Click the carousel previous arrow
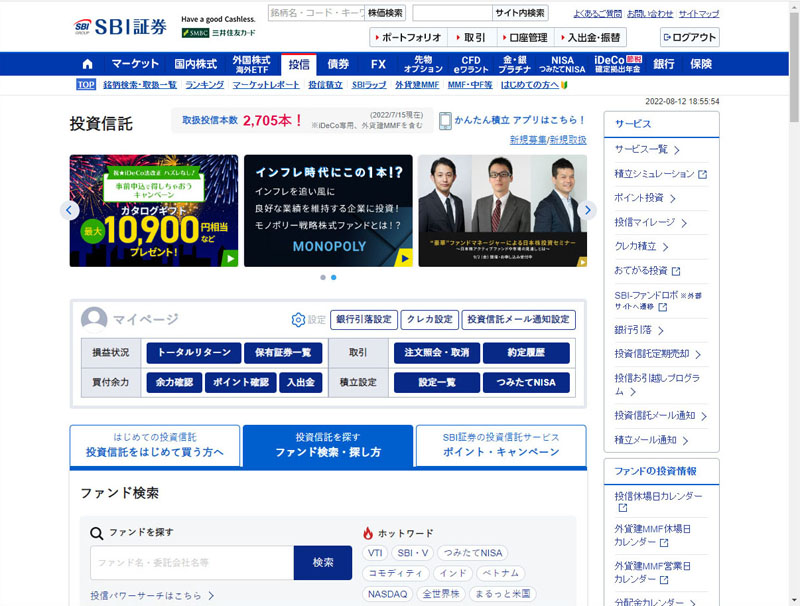The image size is (800, 606). click(69, 210)
